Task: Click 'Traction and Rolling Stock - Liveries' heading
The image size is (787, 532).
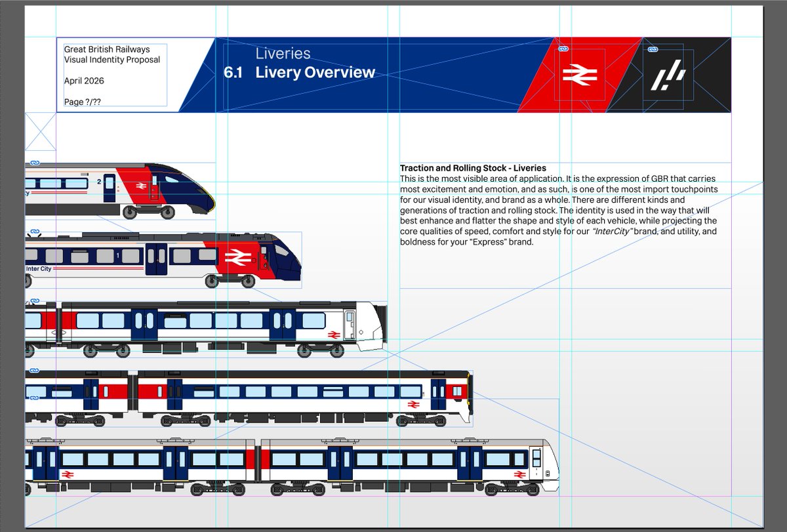Action: point(473,169)
